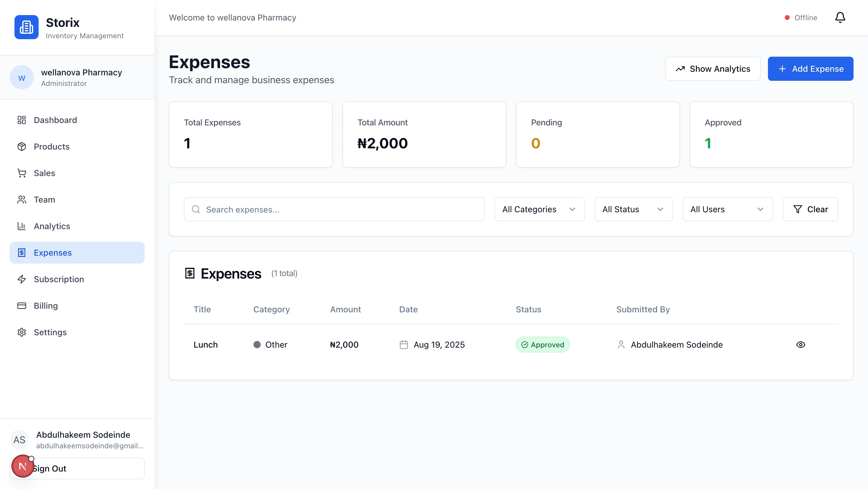
Task: Click the Approved status badge
Action: click(542, 344)
